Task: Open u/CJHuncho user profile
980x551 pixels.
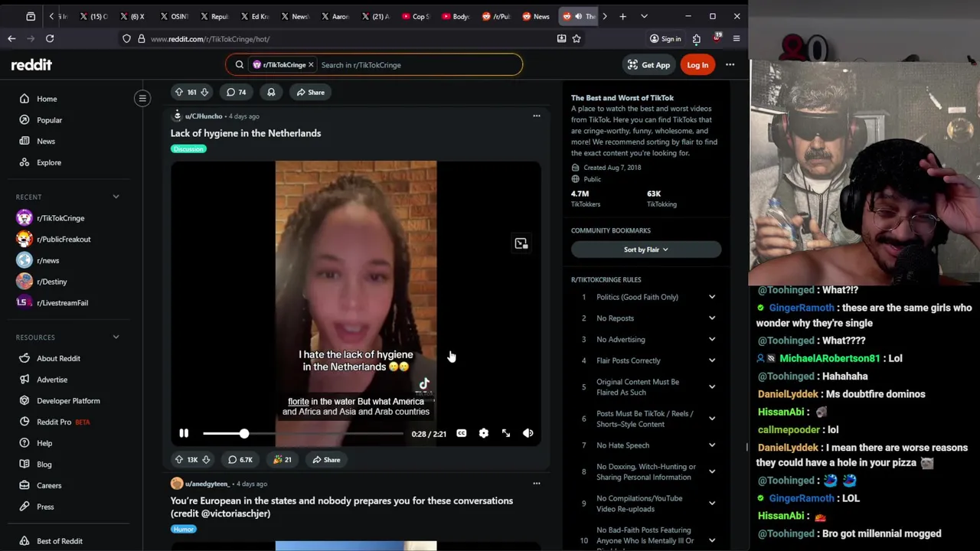Action: (203, 116)
